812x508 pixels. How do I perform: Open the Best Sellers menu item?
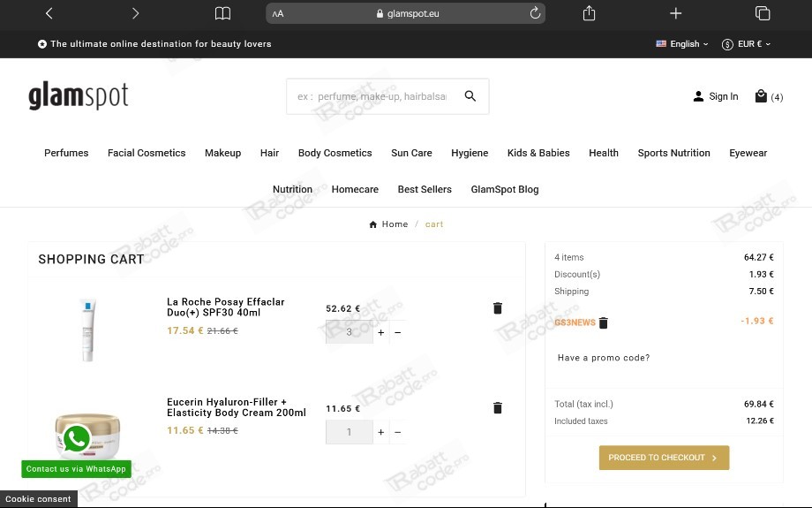[425, 189]
